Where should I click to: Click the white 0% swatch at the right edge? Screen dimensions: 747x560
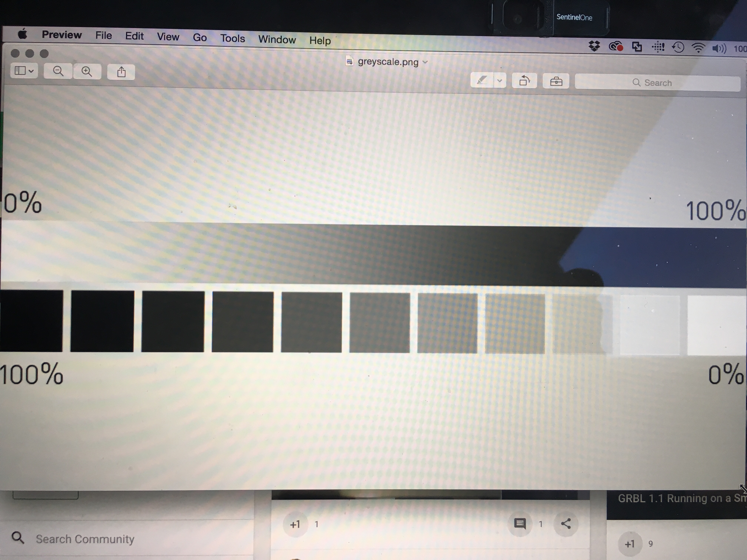(x=717, y=325)
